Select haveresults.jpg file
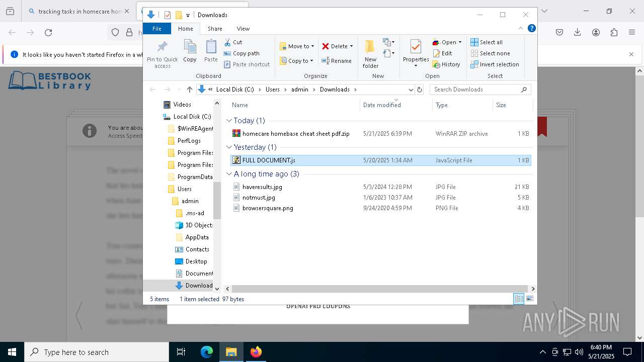The width and height of the screenshot is (644, 362). click(380, 187)
